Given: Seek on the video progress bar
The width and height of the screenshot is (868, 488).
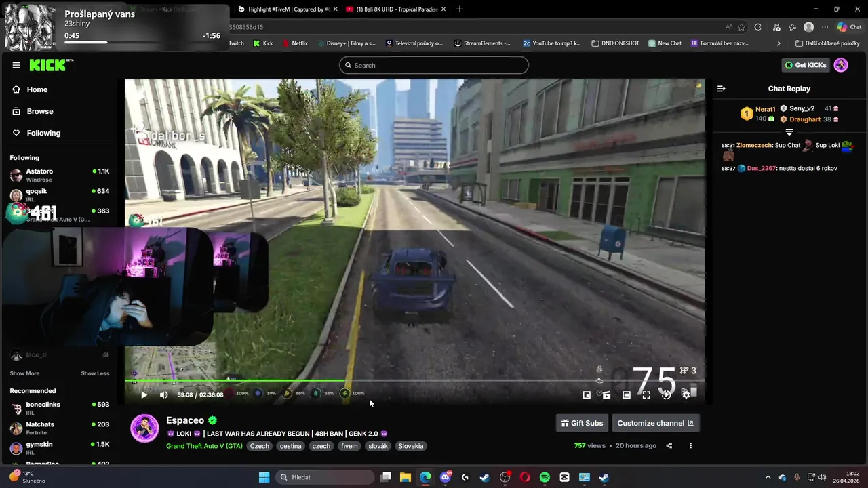Looking at the screenshot, I should click(x=414, y=380).
